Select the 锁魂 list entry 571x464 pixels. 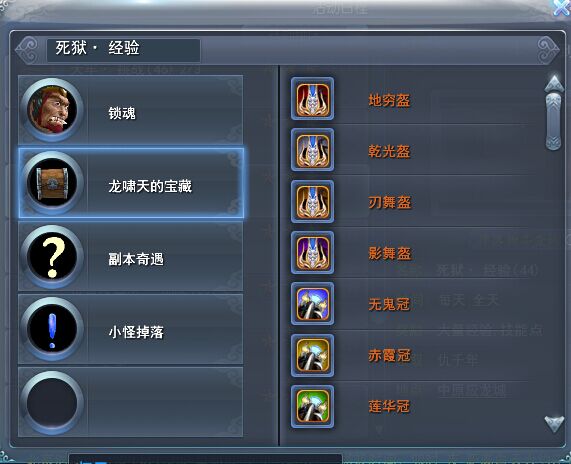pos(131,110)
